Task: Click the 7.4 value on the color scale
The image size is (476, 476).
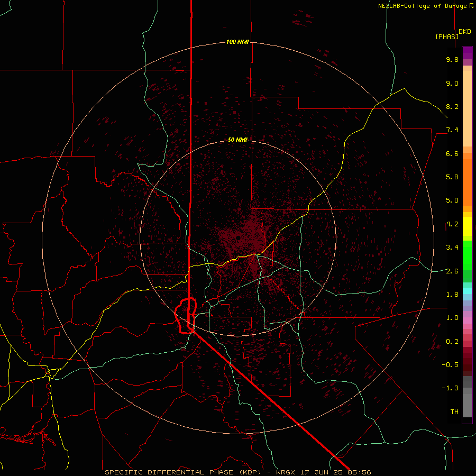Action: click(452, 130)
